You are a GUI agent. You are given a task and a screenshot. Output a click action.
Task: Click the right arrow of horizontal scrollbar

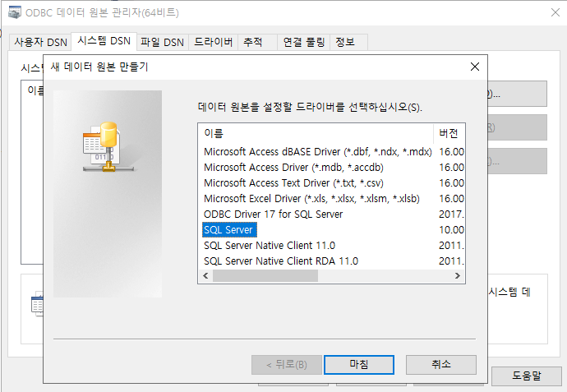click(x=458, y=275)
